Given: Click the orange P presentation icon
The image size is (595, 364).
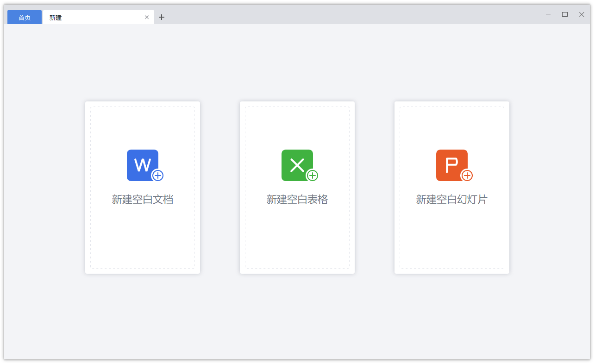Looking at the screenshot, I should tap(452, 165).
